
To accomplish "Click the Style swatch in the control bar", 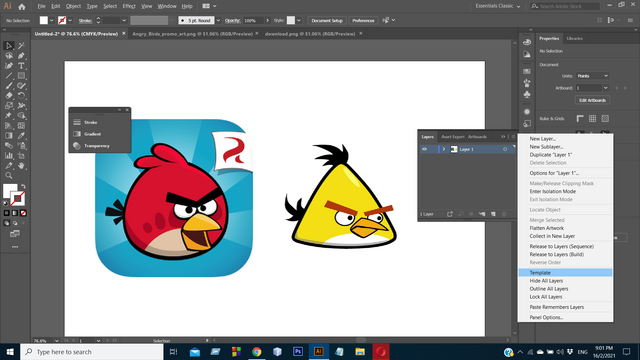I will (291, 20).
